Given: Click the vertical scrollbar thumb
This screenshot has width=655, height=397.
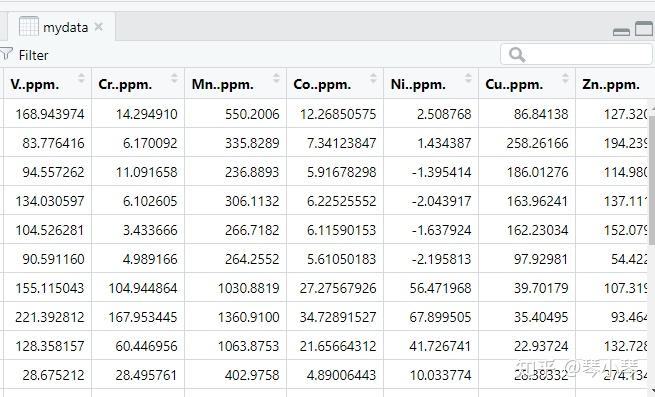Looking at the screenshot, I should coord(651,178).
